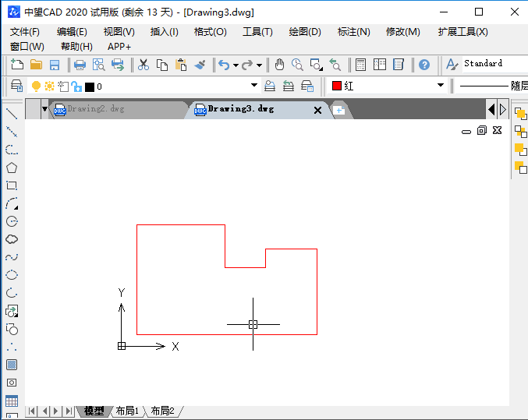Open the 绘图(D) menu
528x420 pixels.
pos(304,32)
